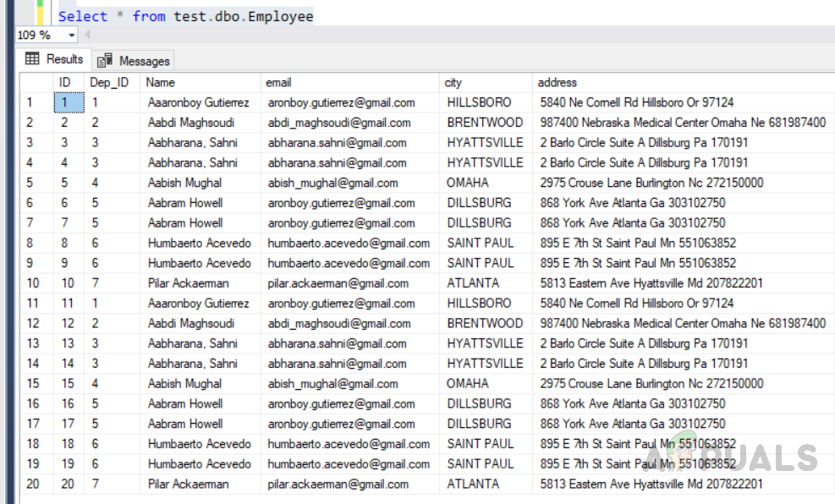Click Name cell 'Humbaerto Acevedo' in row 8
Viewport: 835px width, 504px height.
[199, 243]
